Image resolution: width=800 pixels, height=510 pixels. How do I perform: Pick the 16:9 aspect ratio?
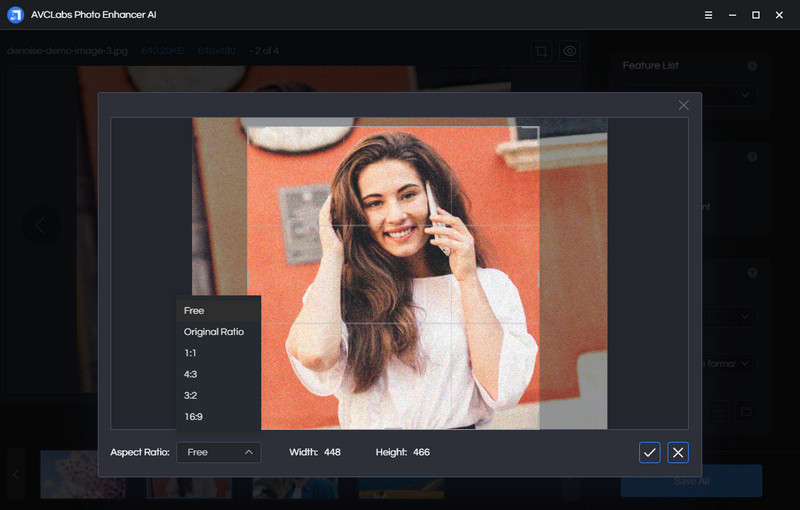coord(218,417)
